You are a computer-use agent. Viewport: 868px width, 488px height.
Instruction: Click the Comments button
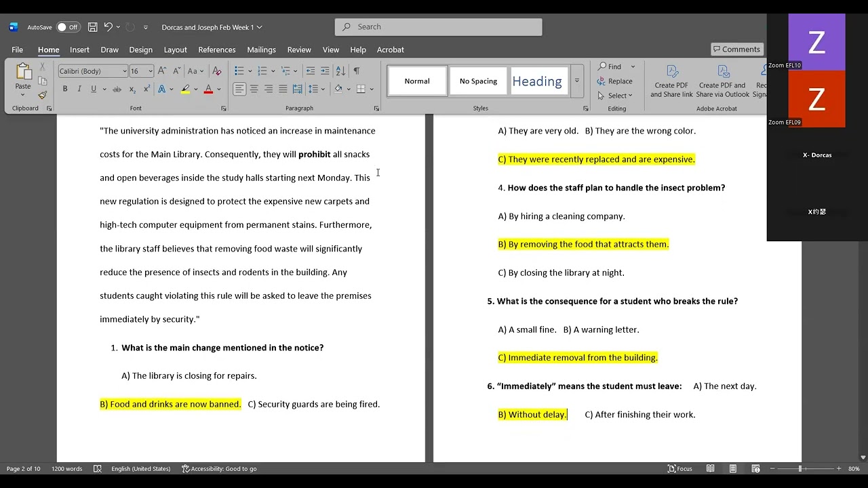(736, 49)
